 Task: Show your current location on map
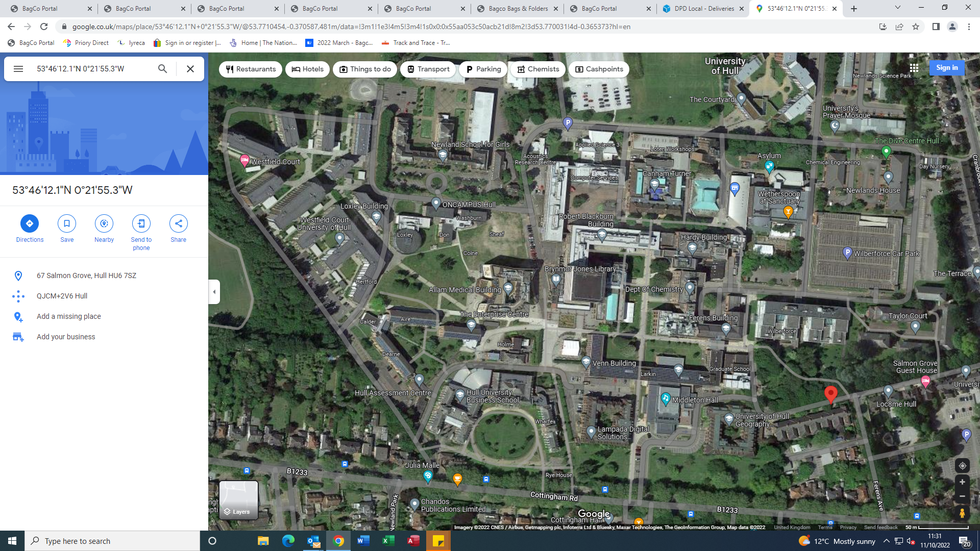[962, 466]
